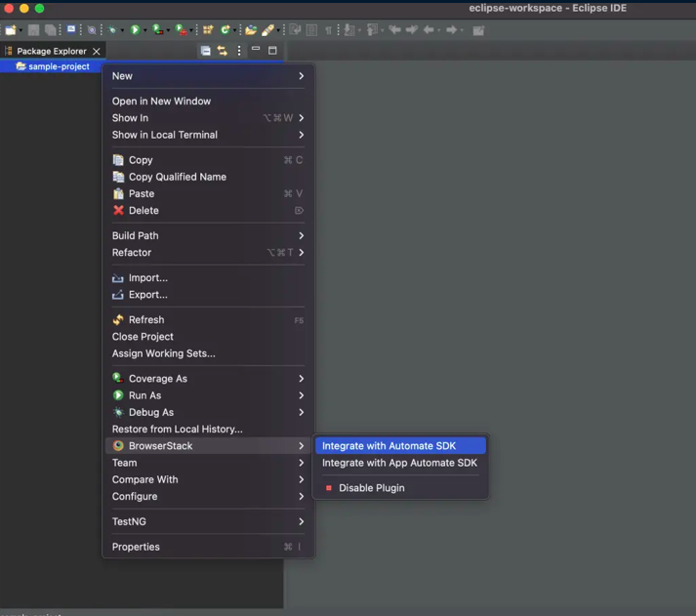The height and width of the screenshot is (616, 696).
Task: Click the Previous Annotation toolbar icon
Action: click(x=372, y=30)
